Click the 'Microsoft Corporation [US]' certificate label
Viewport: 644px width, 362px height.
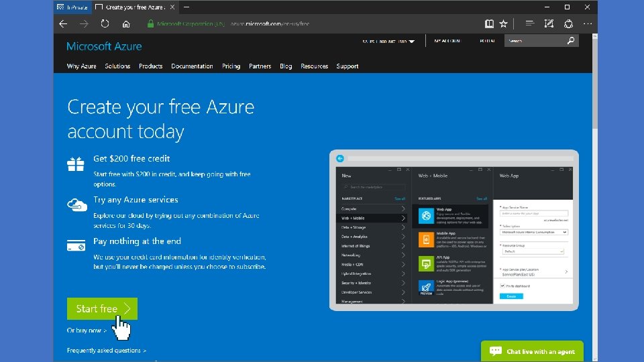(191, 24)
